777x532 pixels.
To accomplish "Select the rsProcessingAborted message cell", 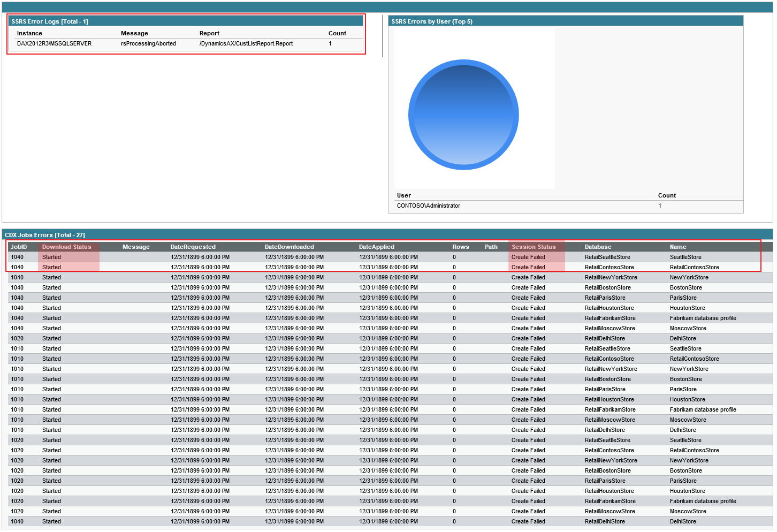I will [148, 43].
